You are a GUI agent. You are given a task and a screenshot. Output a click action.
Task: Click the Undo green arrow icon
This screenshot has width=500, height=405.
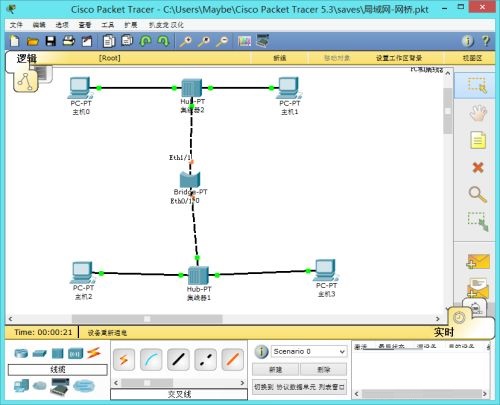click(145, 41)
